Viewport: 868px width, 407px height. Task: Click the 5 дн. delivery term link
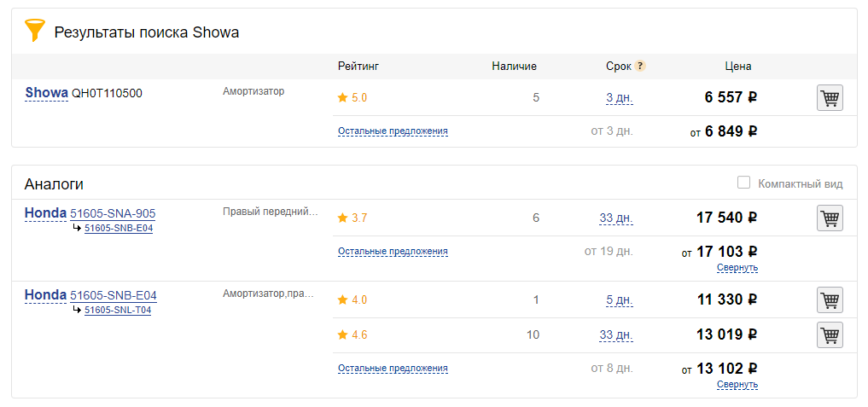click(x=619, y=300)
